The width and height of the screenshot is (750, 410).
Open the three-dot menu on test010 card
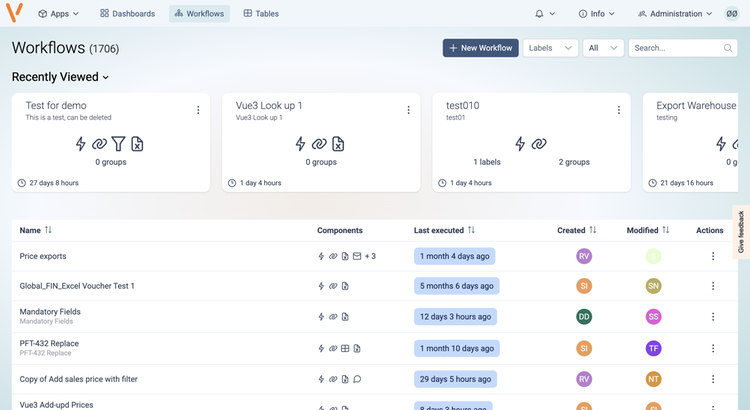pyautogui.click(x=618, y=110)
